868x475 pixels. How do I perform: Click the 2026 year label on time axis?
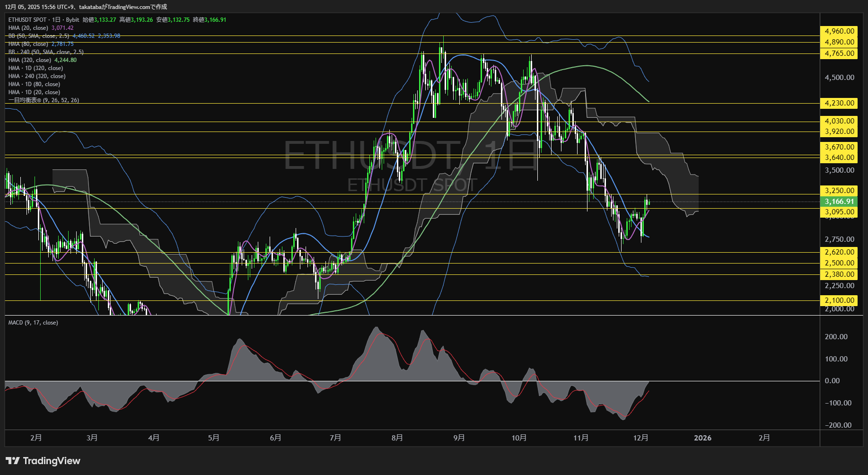coord(702,438)
